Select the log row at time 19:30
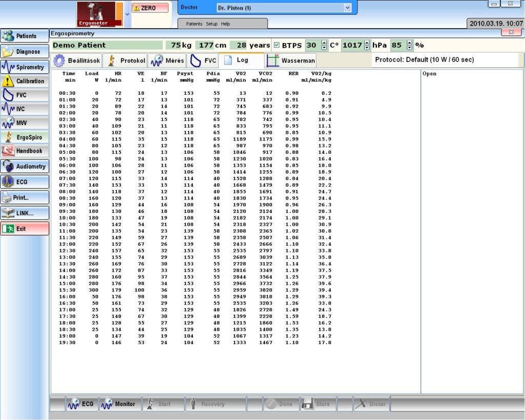 (195, 343)
